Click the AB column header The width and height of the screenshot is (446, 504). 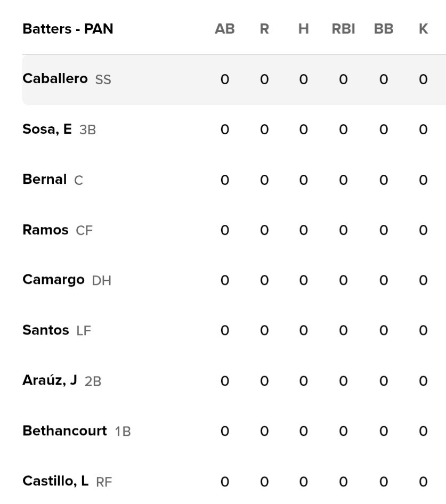[x=224, y=29]
